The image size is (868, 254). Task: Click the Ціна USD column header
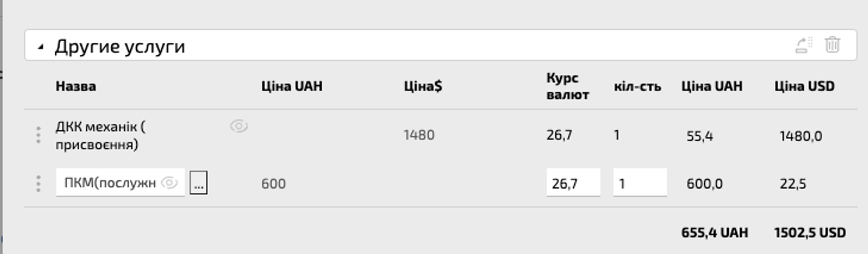click(804, 86)
